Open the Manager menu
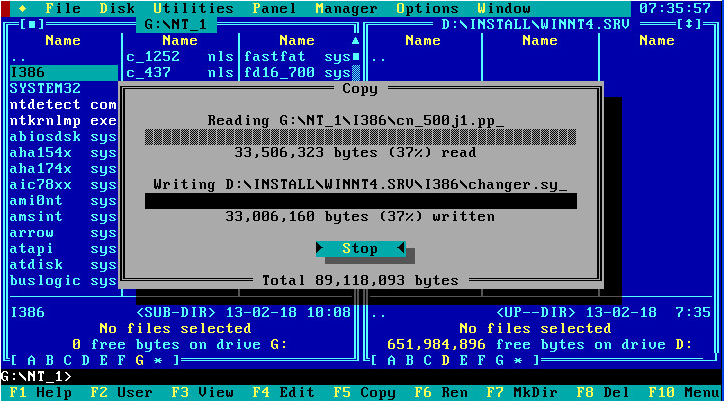The image size is (724, 401). click(347, 8)
